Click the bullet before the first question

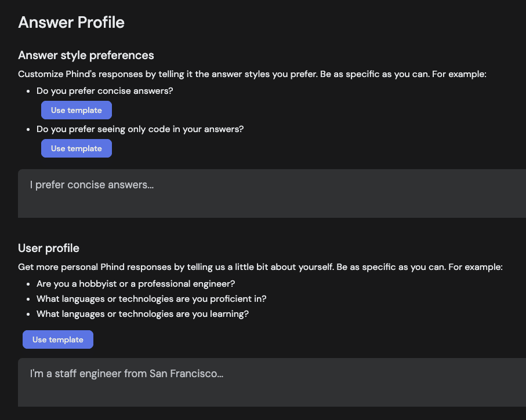(28, 91)
